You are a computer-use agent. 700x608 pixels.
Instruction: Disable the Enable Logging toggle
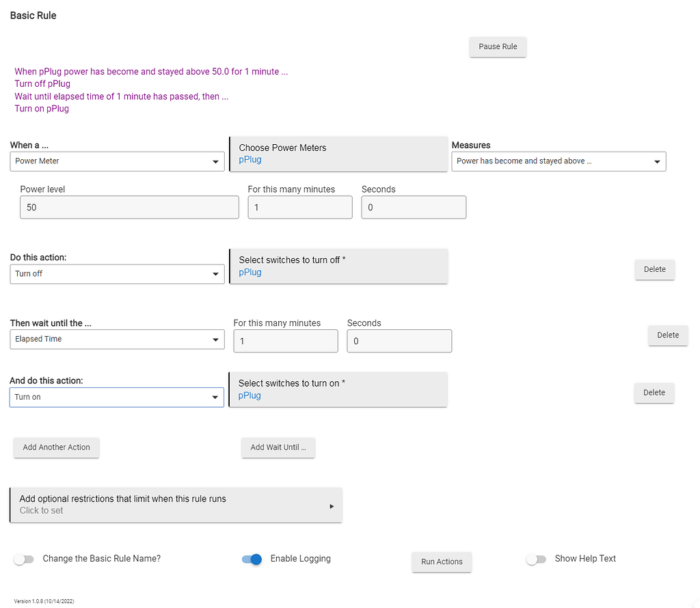coord(252,559)
